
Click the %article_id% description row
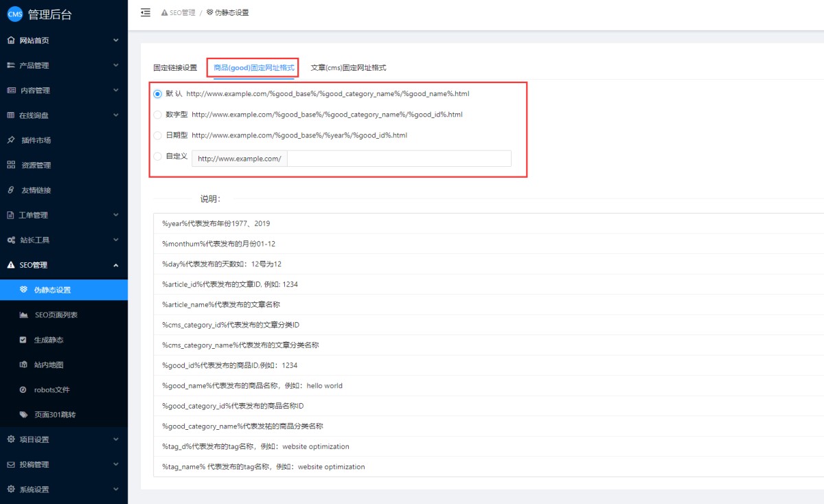(x=489, y=284)
